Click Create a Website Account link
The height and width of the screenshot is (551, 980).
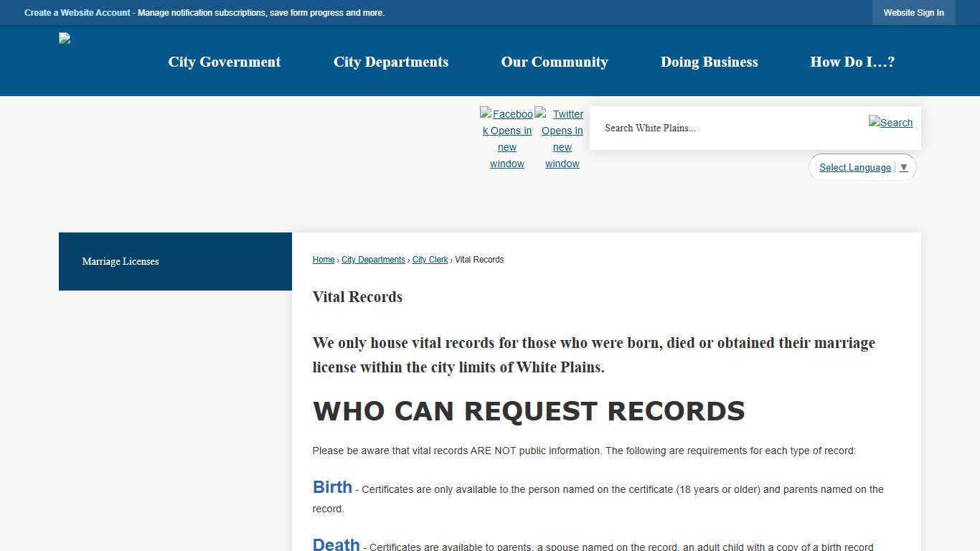click(77, 13)
